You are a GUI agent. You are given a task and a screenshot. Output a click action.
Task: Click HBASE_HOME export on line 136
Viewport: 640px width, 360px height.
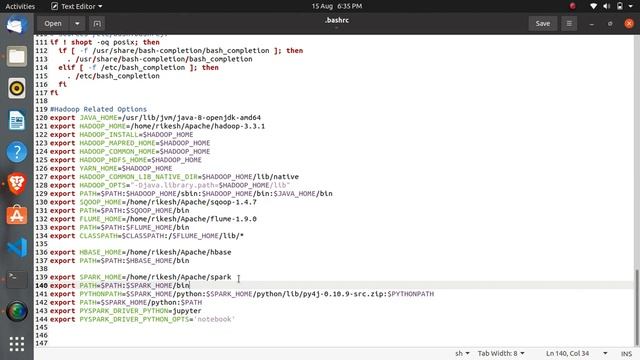140,252
